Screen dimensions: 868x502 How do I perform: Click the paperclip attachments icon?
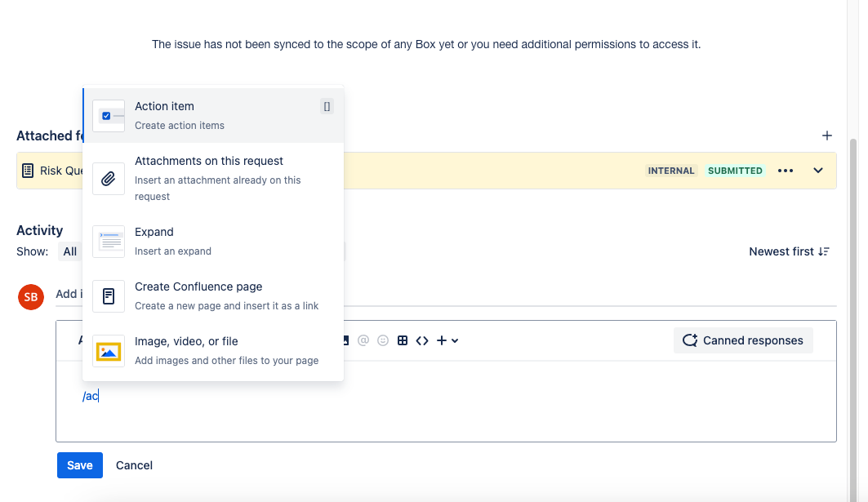[x=109, y=178]
